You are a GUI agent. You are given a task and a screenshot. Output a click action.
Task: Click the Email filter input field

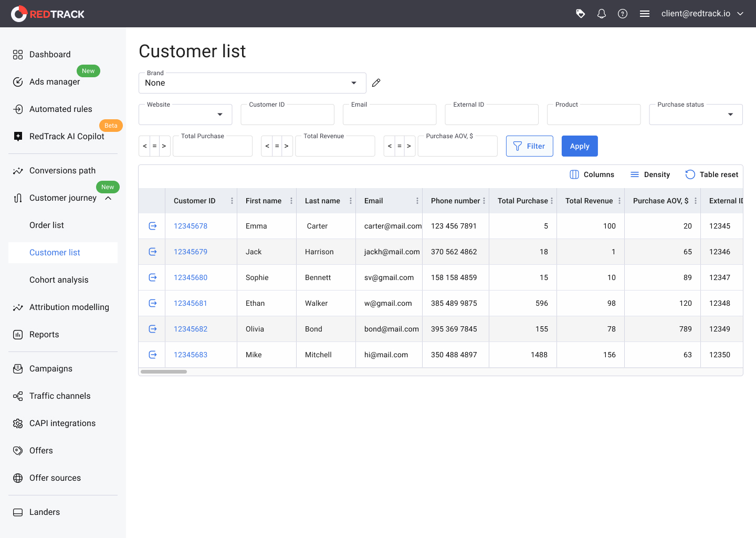[389, 115]
